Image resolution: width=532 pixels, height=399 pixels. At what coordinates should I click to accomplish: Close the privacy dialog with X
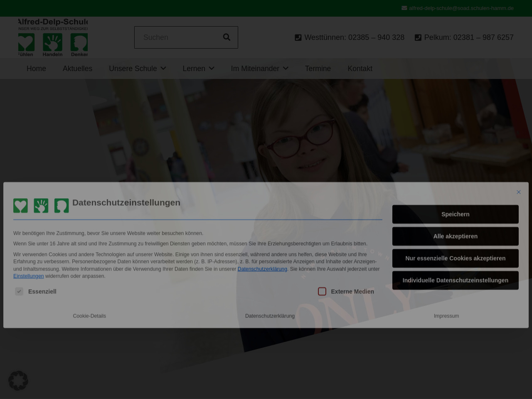click(x=518, y=192)
